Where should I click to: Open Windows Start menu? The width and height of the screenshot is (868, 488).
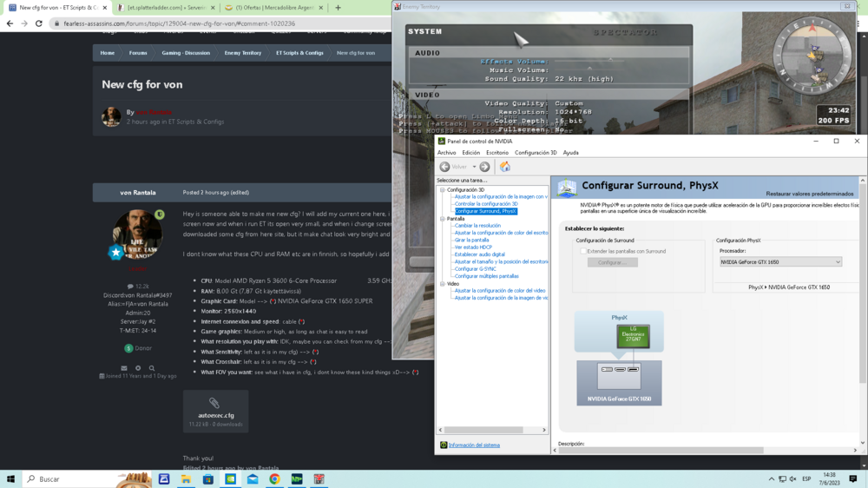click(x=10, y=478)
